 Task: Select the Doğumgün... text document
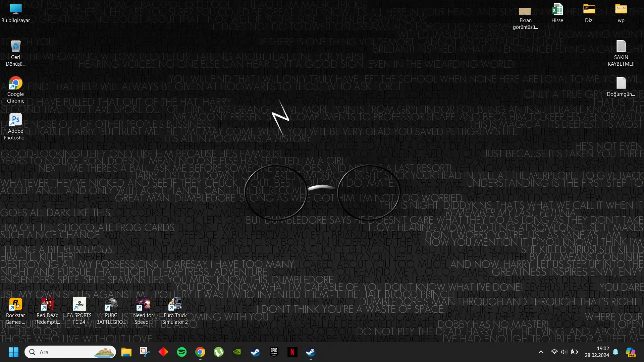point(621,87)
